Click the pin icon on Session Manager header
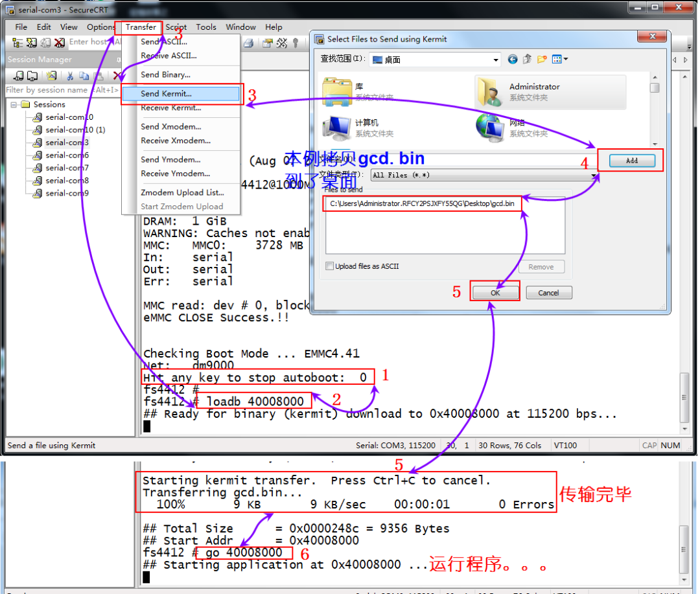Viewport: 700px width, 594px height. pos(119,60)
